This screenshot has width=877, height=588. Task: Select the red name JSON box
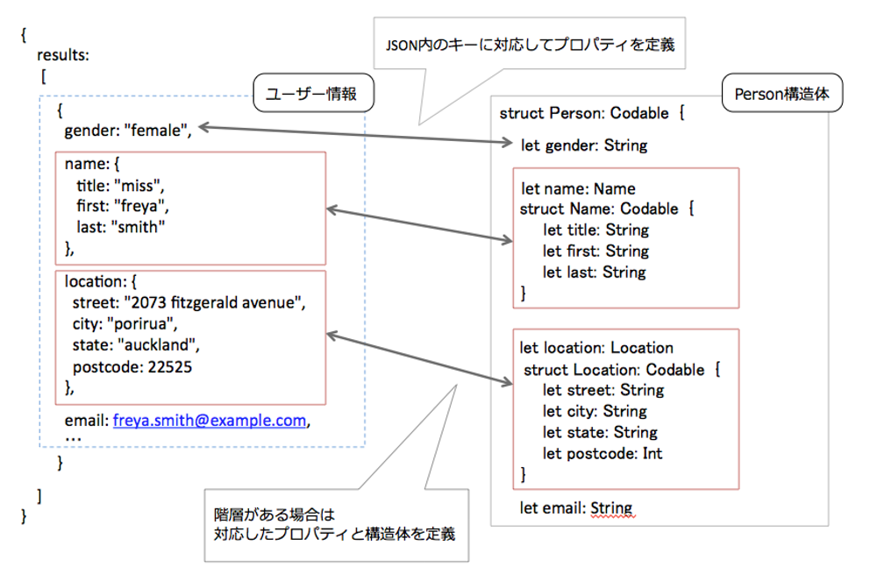[x=189, y=206]
